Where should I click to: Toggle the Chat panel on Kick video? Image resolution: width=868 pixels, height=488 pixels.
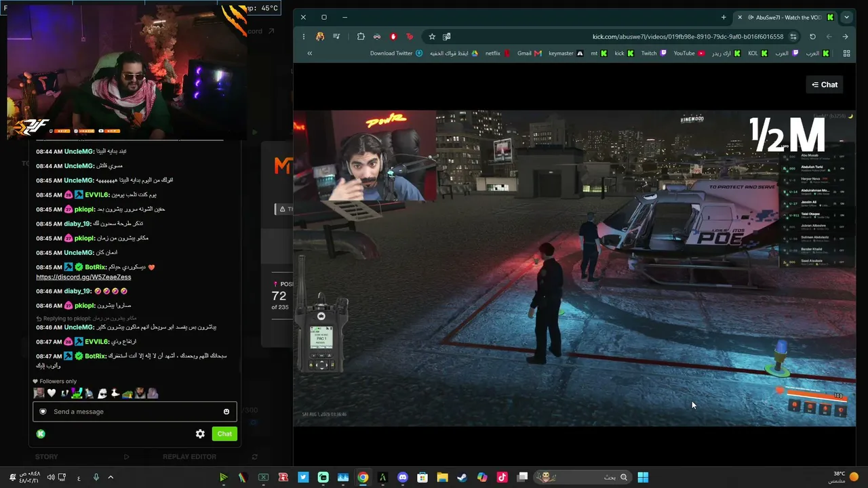click(825, 85)
